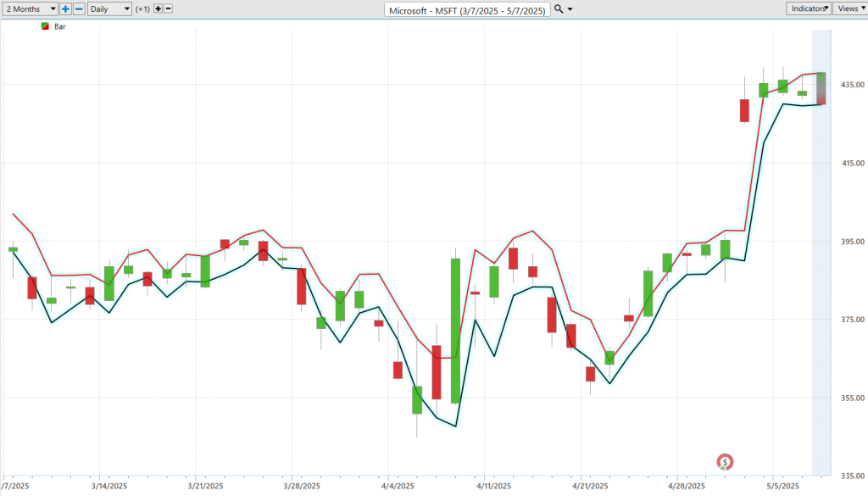Click the 4/4/2025 date axis label
This screenshot has width=868, height=496.
click(396, 486)
